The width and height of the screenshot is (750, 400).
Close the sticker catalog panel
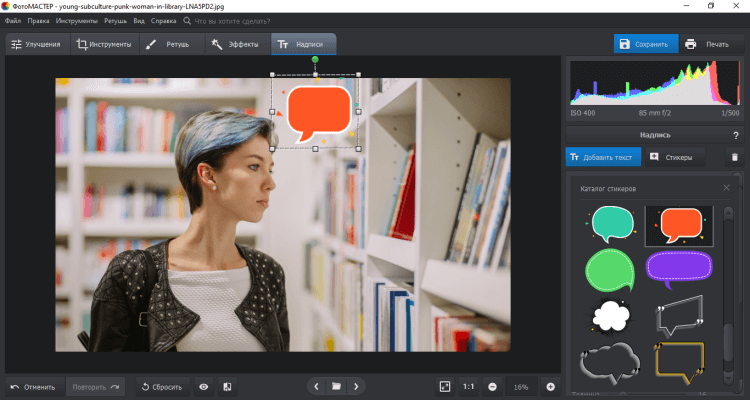coord(727,188)
